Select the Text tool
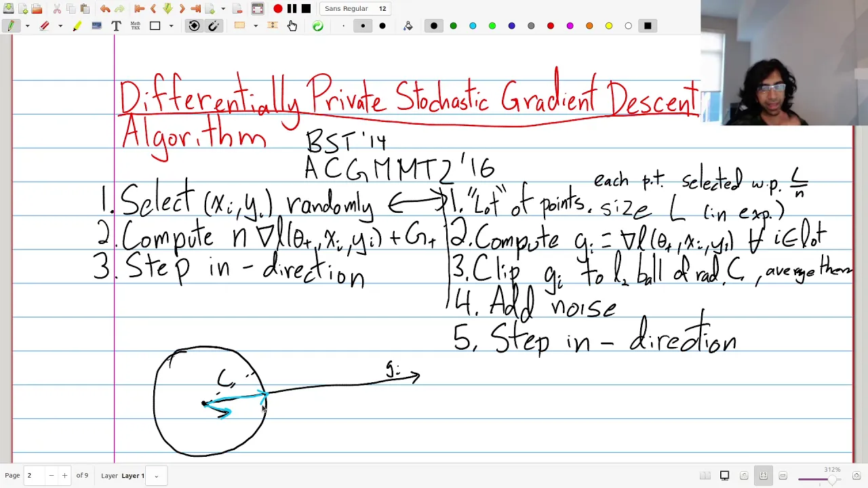This screenshot has width=868, height=488. point(116,26)
